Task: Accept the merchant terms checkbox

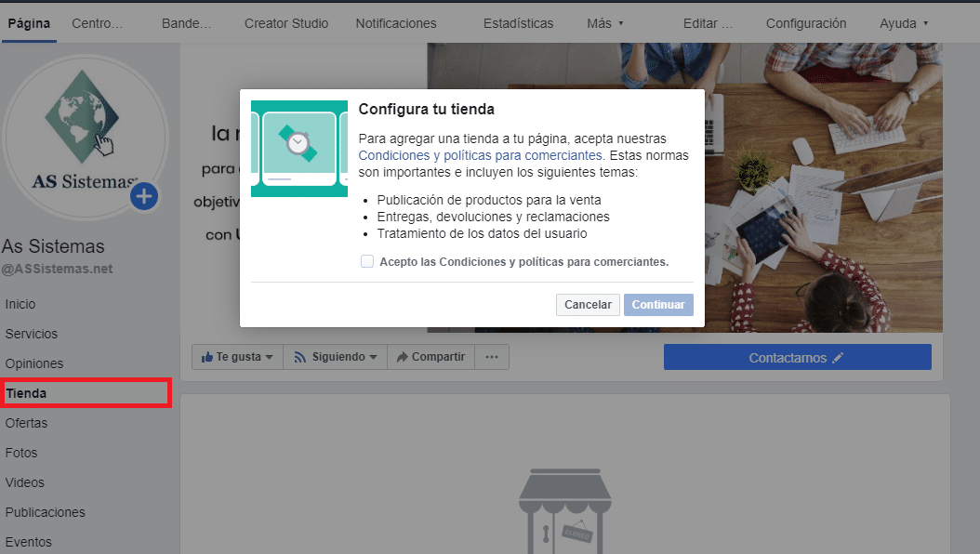Action: click(x=367, y=262)
